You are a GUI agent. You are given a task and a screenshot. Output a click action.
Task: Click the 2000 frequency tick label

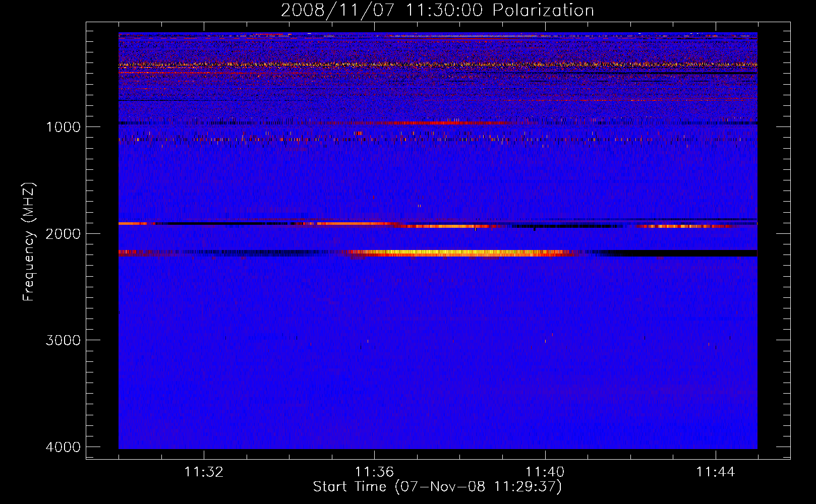pos(64,233)
